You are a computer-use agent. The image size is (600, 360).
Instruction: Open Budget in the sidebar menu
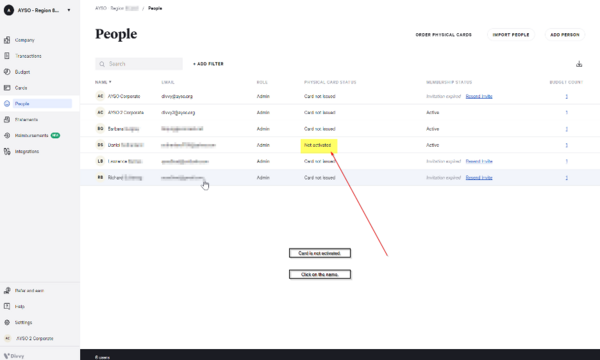[x=22, y=72]
